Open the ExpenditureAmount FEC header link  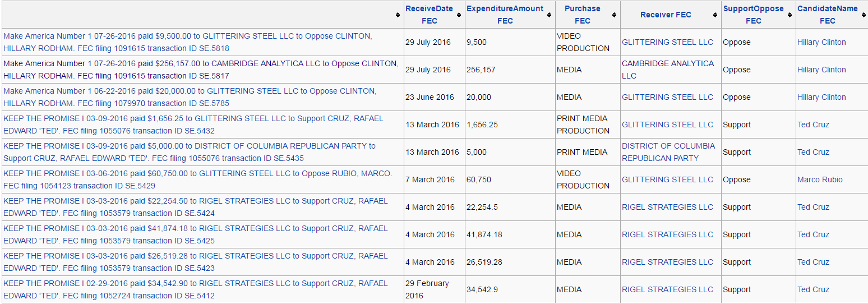click(505, 15)
